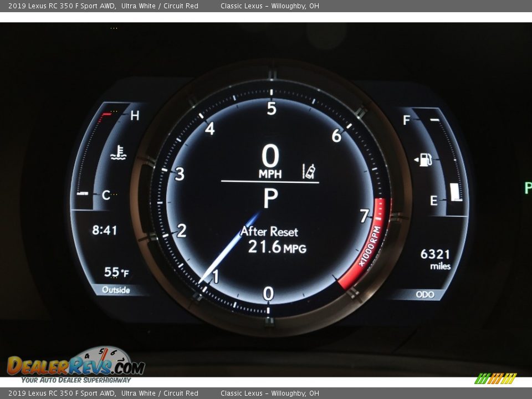
Task: Click the x1000 RPM label
Action: [x=369, y=246]
